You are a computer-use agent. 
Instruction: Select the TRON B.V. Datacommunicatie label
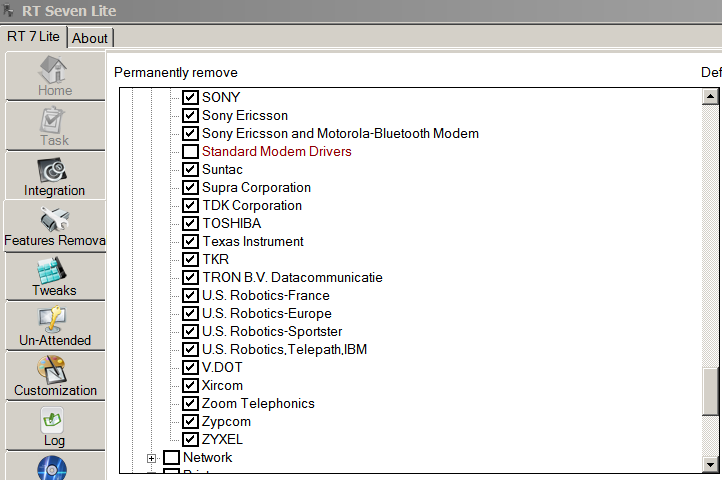pyautogui.click(x=292, y=277)
